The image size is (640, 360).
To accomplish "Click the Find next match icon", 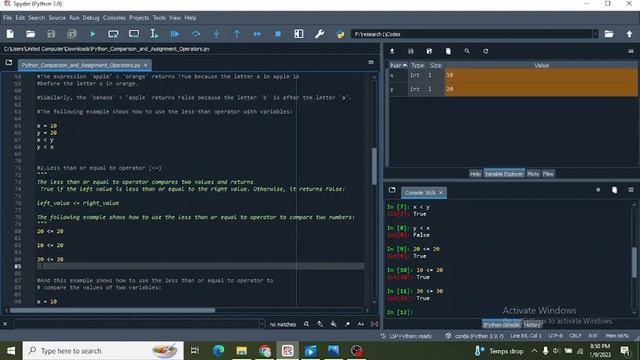I will click(333, 324).
